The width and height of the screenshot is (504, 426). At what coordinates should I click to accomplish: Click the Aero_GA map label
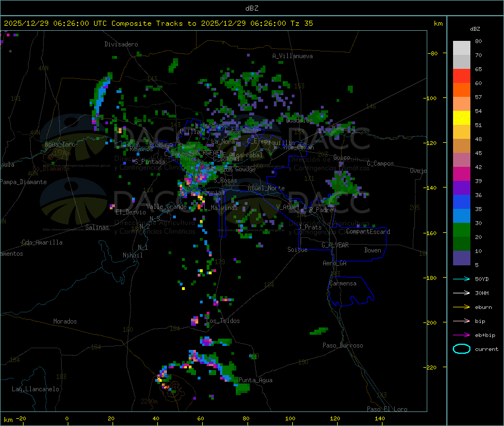click(334, 263)
